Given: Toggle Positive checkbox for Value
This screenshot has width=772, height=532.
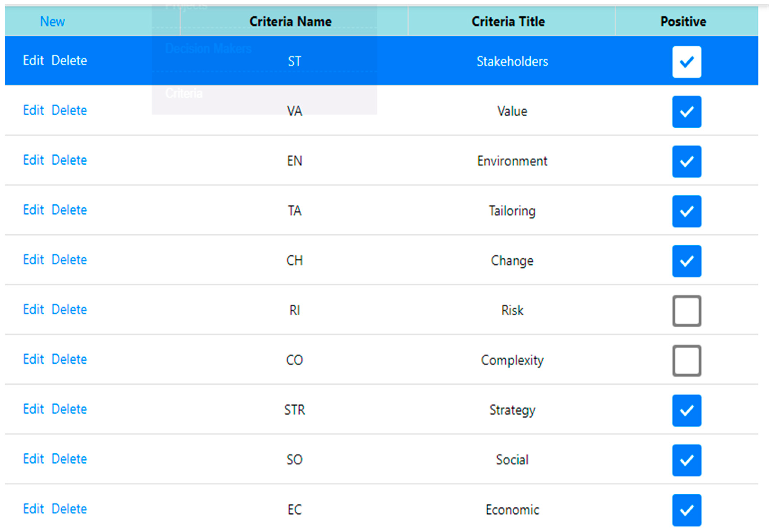Looking at the screenshot, I should point(686,112).
